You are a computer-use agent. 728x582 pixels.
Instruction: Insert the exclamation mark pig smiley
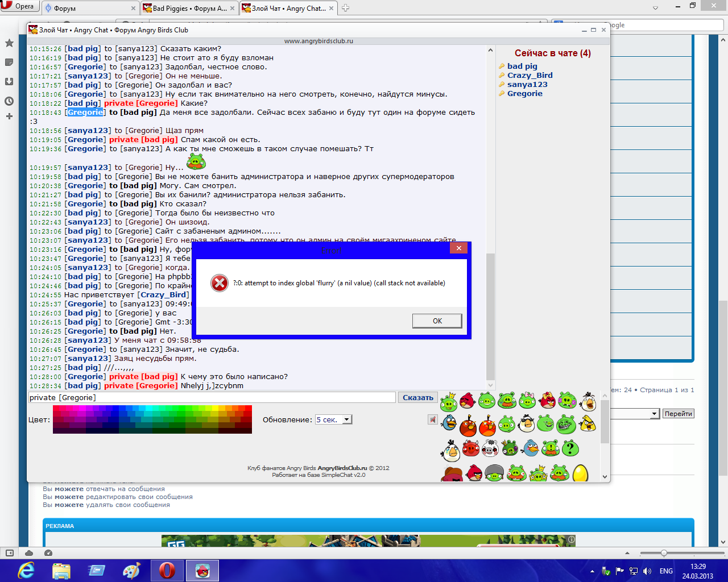pyautogui.click(x=551, y=448)
